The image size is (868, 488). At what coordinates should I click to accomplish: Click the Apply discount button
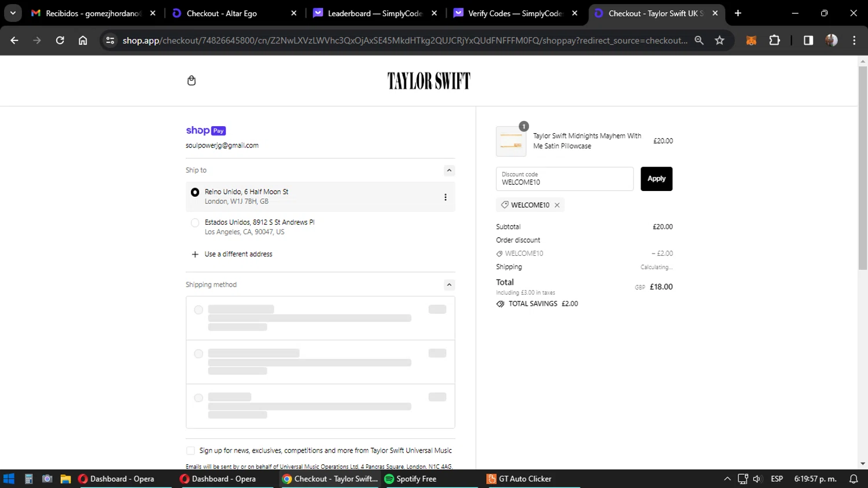click(x=656, y=179)
